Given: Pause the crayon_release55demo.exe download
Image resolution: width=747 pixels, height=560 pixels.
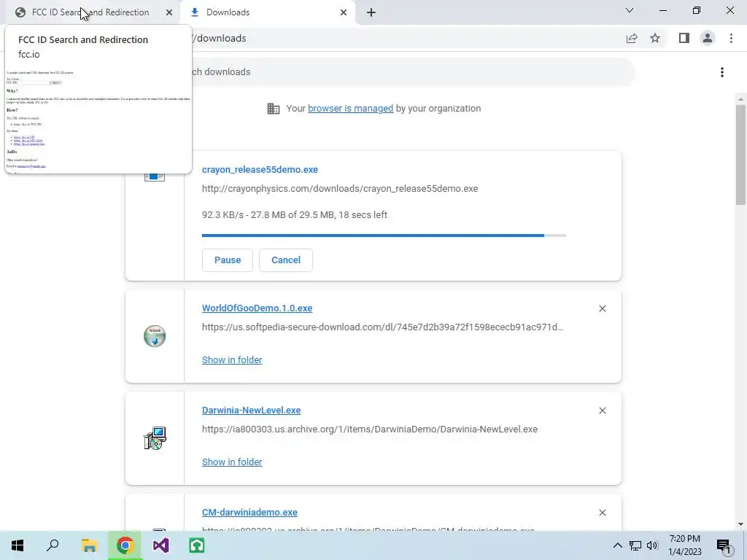Looking at the screenshot, I should pyautogui.click(x=228, y=260).
